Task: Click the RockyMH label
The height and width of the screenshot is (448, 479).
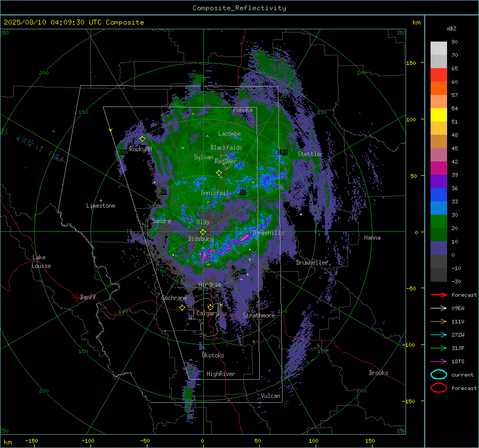Action: [x=141, y=149]
